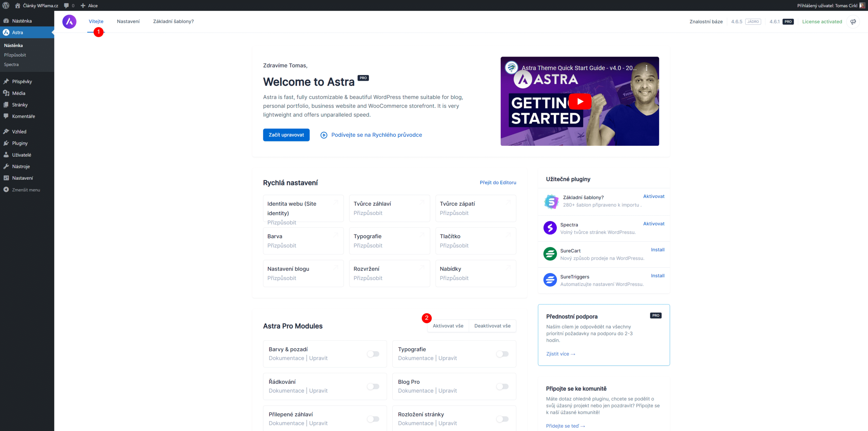Click Zjistit více under Přednostní podpora
Image resolution: width=868 pixels, height=431 pixels.
point(561,354)
